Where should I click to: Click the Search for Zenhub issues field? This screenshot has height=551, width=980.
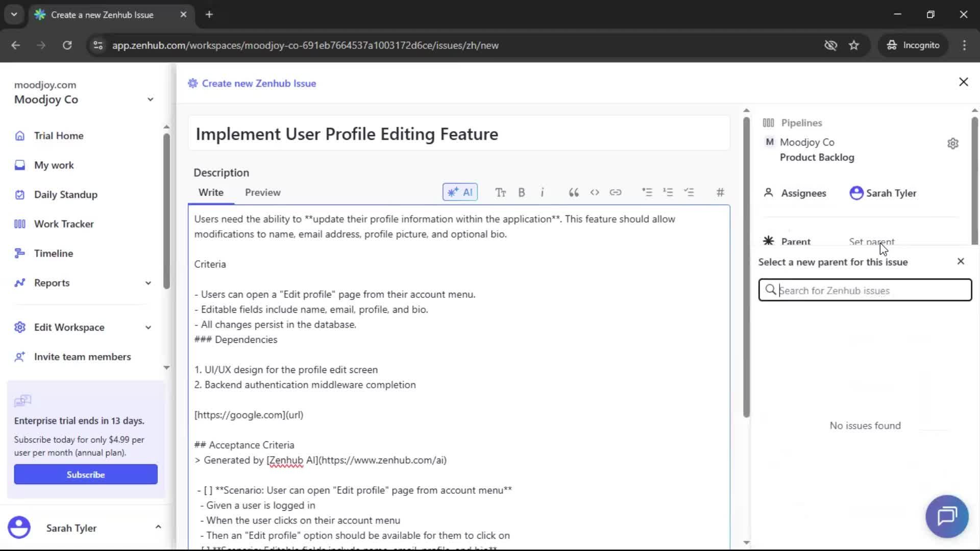point(865,290)
